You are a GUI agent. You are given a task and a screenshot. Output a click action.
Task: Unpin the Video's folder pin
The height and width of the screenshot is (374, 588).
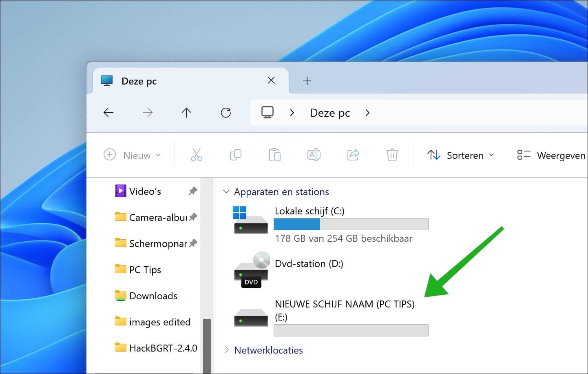192,191
